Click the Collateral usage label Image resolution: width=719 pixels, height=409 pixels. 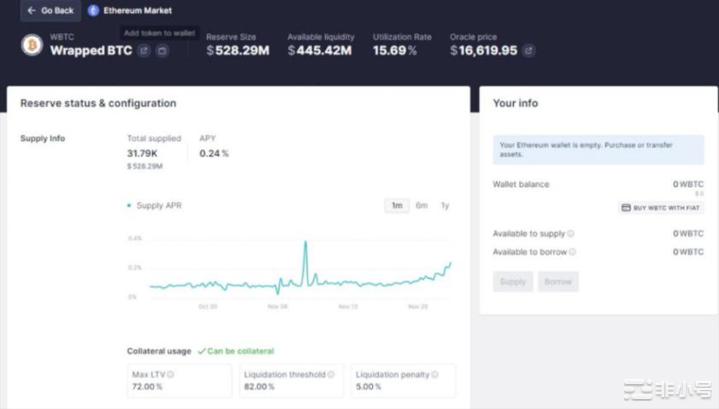[x=159, y=351]
